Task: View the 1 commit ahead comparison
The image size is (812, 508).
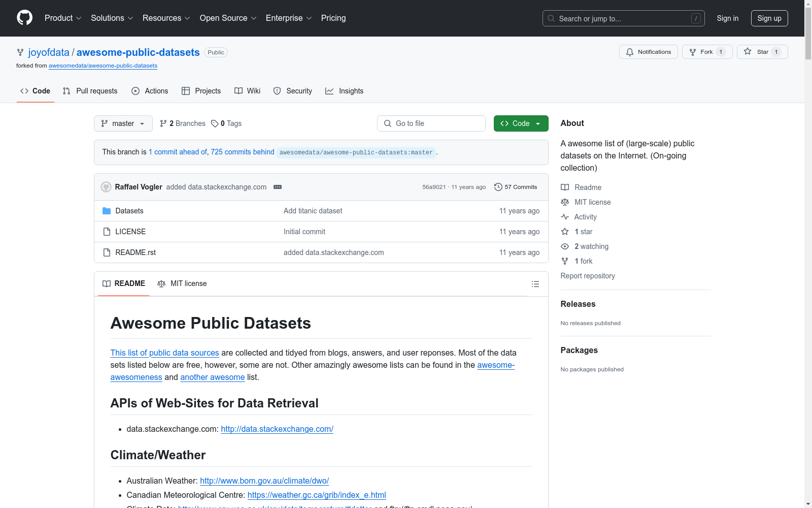Action: pyautogui.click(x=178, y=152)
